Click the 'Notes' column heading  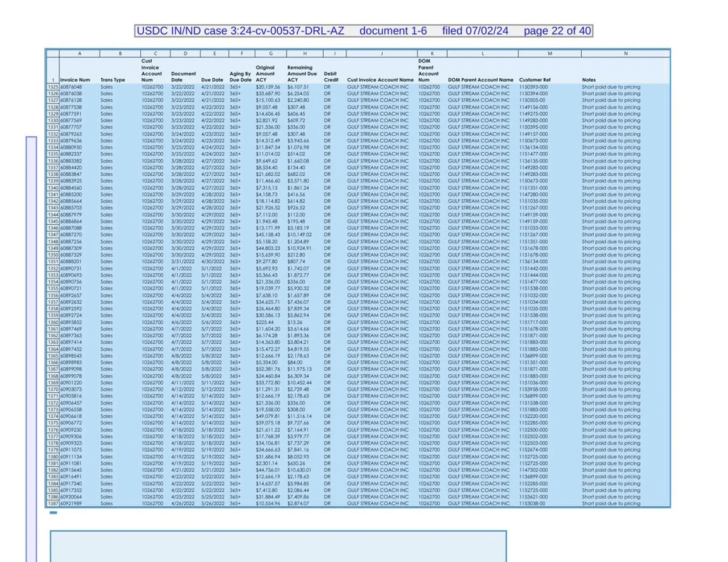(588, 80)
